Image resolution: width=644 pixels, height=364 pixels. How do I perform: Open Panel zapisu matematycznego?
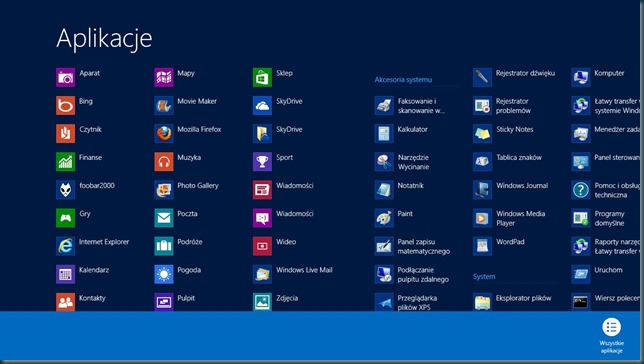pyautogui.click(x=384, y=246)
